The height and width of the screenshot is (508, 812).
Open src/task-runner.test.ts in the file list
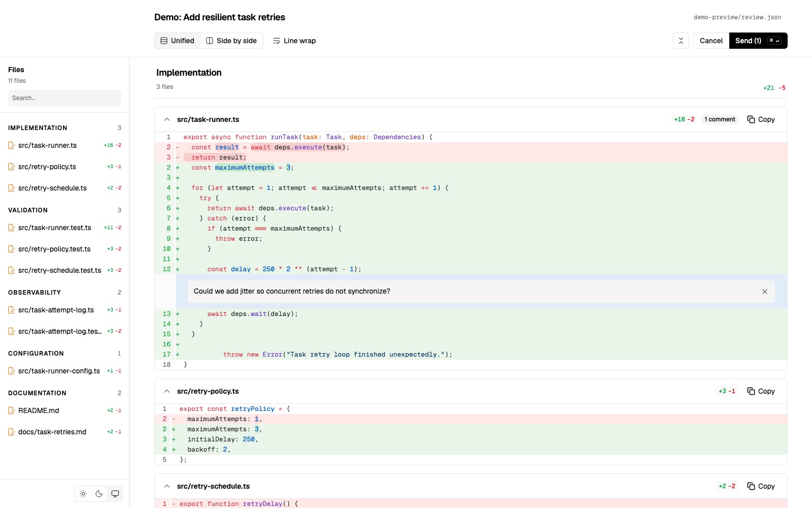tap(64, 228)
